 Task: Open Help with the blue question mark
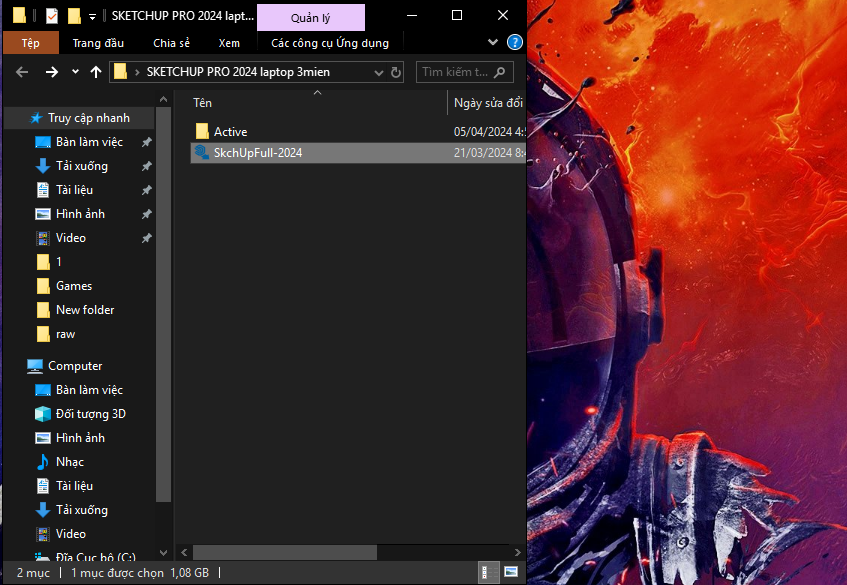[x=514, y=43]
